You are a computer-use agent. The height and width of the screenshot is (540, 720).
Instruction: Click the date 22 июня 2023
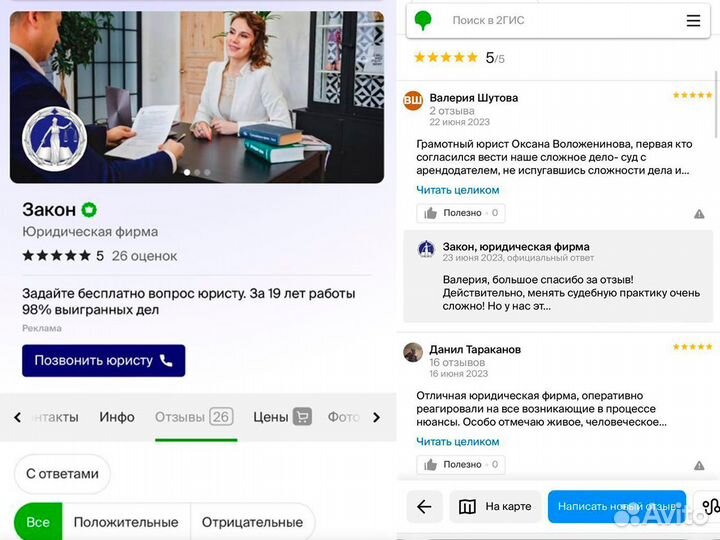pyautogui.click(x=459, y=122)
